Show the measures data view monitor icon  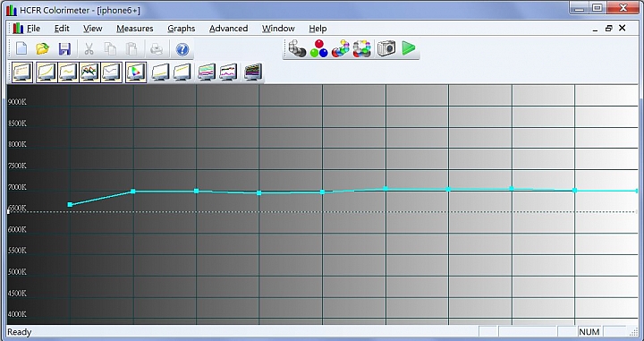point(22,72)
